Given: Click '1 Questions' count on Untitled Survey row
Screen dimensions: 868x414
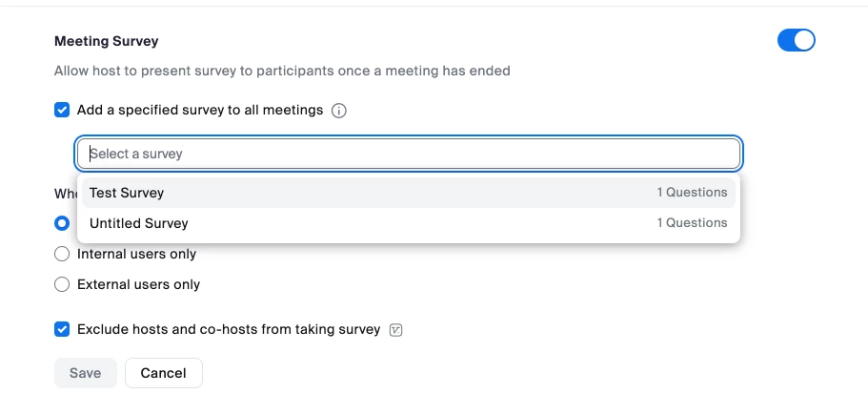Looking at the screenshot, I should coord(692,223).
